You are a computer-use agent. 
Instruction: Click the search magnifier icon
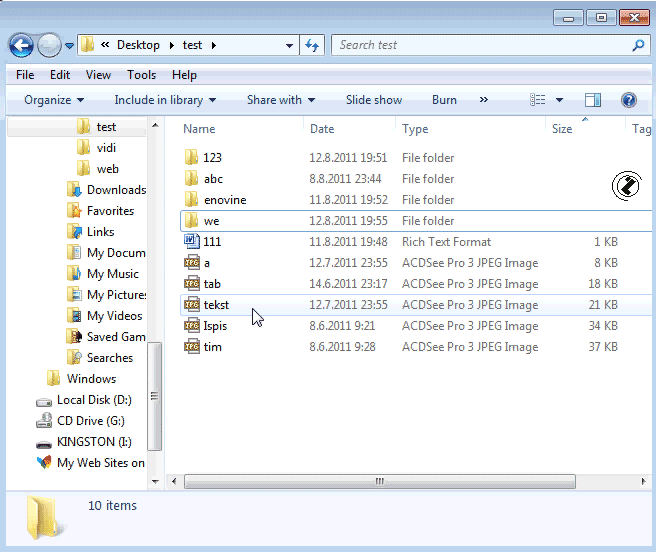(638, 45)
